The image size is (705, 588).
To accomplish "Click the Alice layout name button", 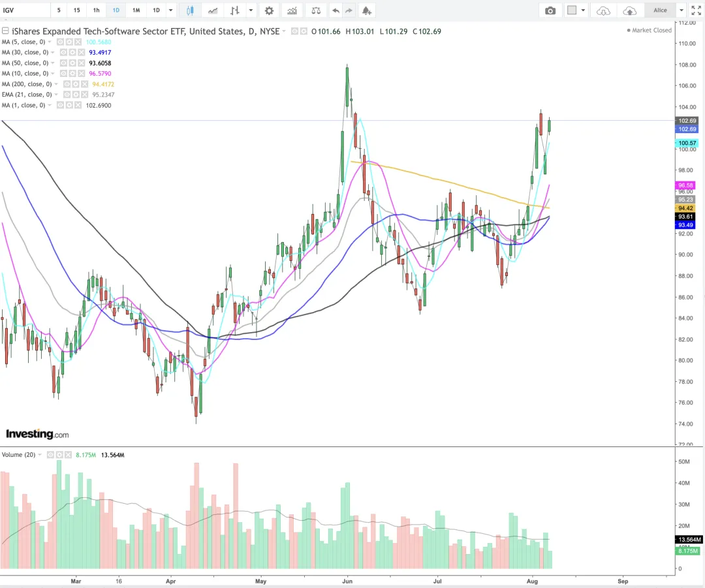I will (x=660, y=10).
